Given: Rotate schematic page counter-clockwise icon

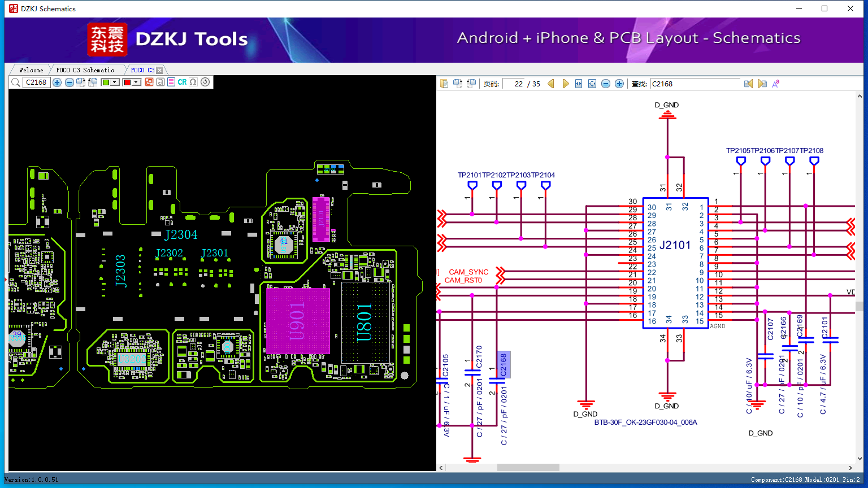Looking at the screenshot, I should [471, 84].
